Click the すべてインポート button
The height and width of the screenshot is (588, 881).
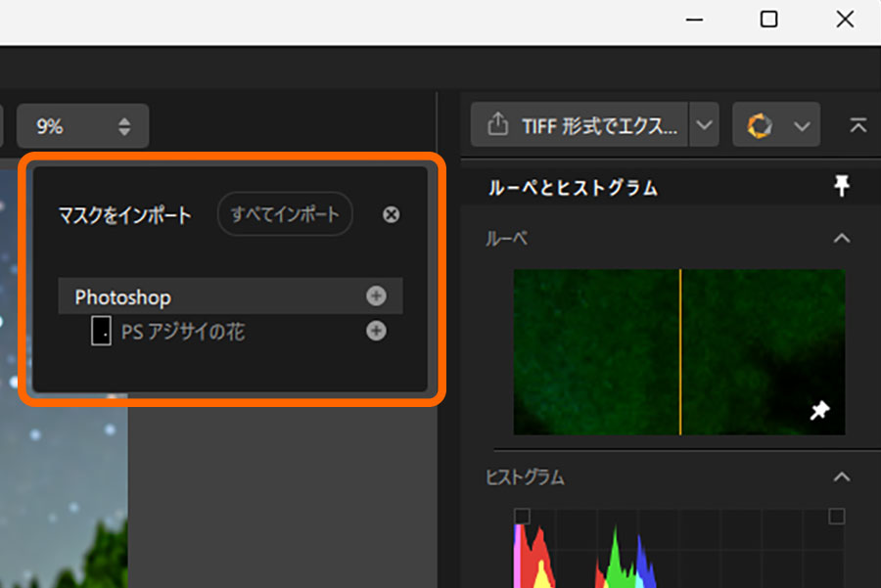click(285, 214)
